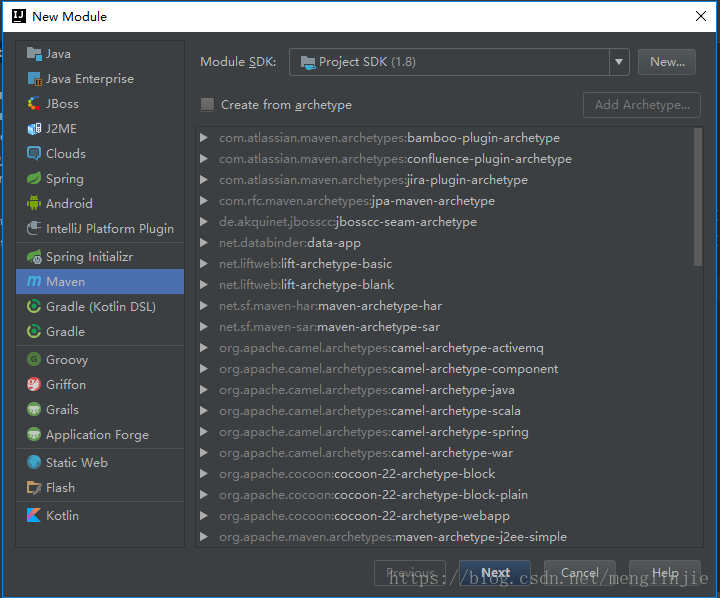Expand lift-archetype-basic entry
The width and height of the screenshot is (720, 598).
tap(204, 264)
